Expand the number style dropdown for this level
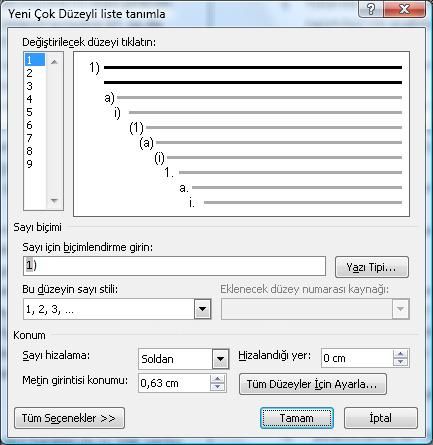 click(x=202, y=309)
